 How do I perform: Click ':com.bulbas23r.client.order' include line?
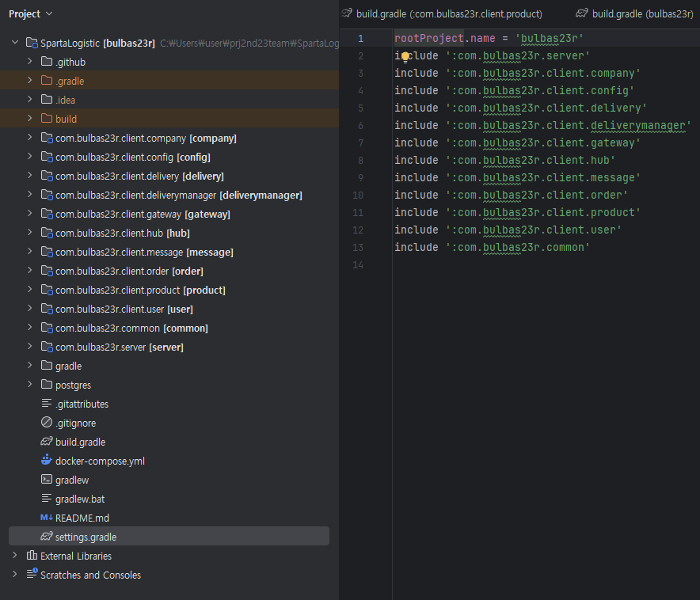pos(512,195)
